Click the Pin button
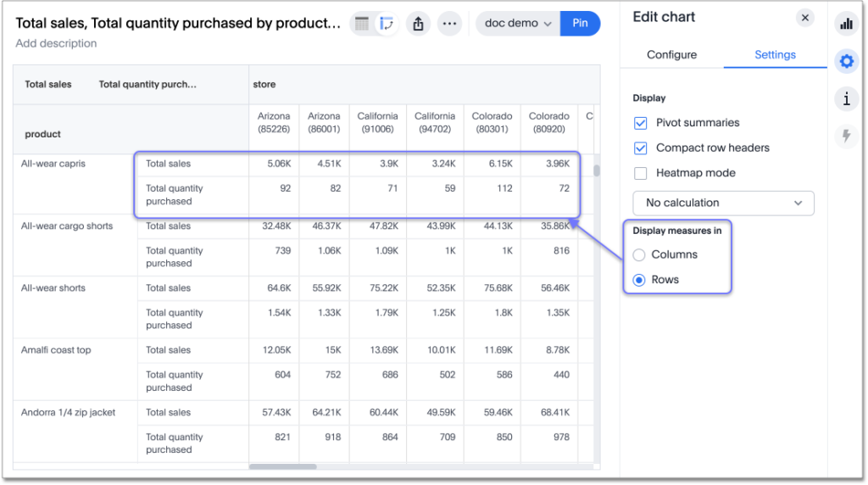Viewport: 868px width, 485px height. [x=580, y=23]
